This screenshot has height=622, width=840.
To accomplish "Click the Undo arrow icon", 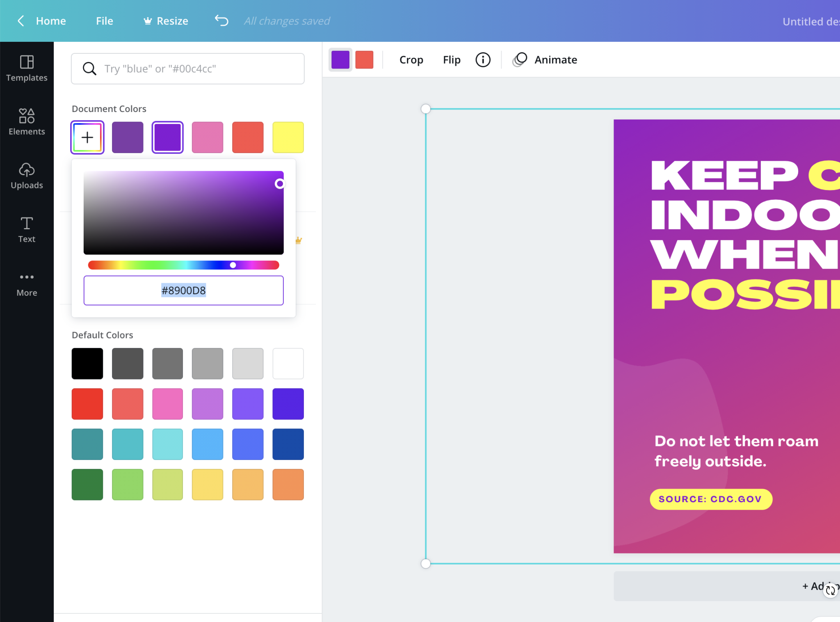I will [x=221, y=21].
